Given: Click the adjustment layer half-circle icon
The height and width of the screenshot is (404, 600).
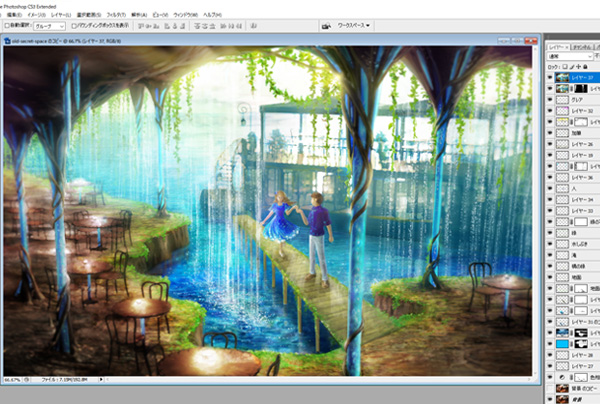Looking at the screenshot, I should [x=562, y=377].
